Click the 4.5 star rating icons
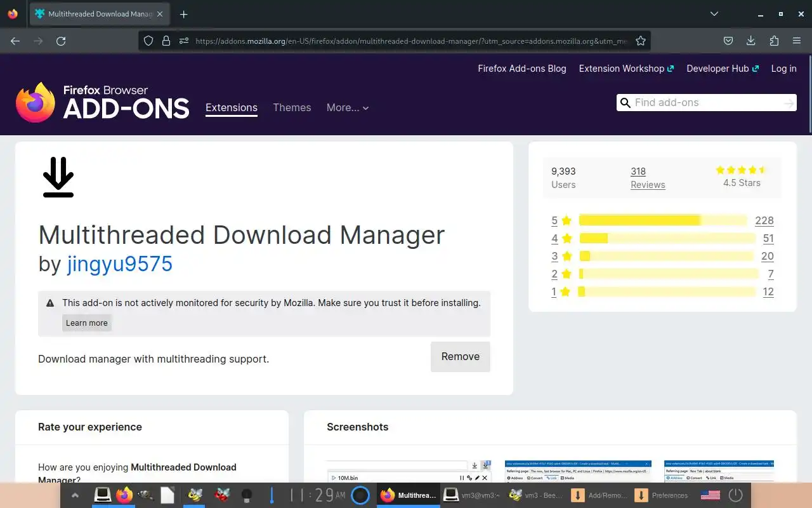This screenshot has width=812, height=508. [x=742, y=170]
